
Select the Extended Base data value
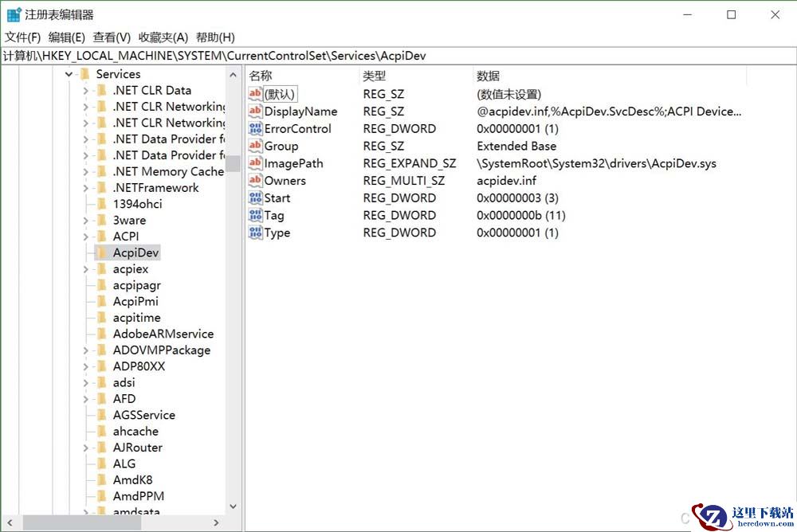(516, 147)
